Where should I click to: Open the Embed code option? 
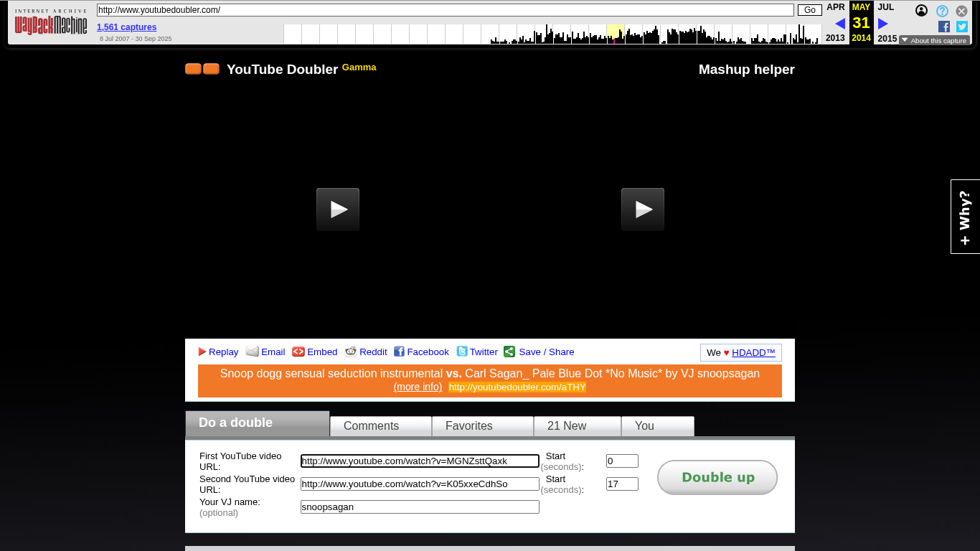click(314, 352)
